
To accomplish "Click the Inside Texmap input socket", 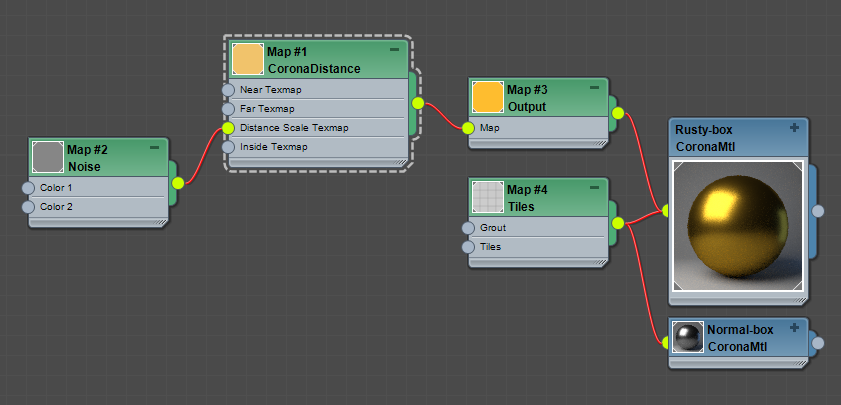I will click(x=228, y=146).
